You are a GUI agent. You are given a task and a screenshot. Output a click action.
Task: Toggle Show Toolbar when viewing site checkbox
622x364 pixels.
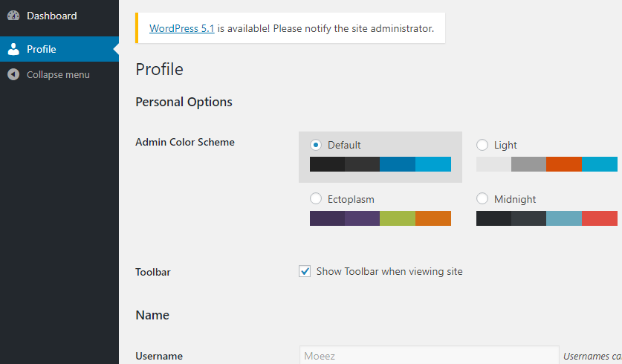(305, 272)
